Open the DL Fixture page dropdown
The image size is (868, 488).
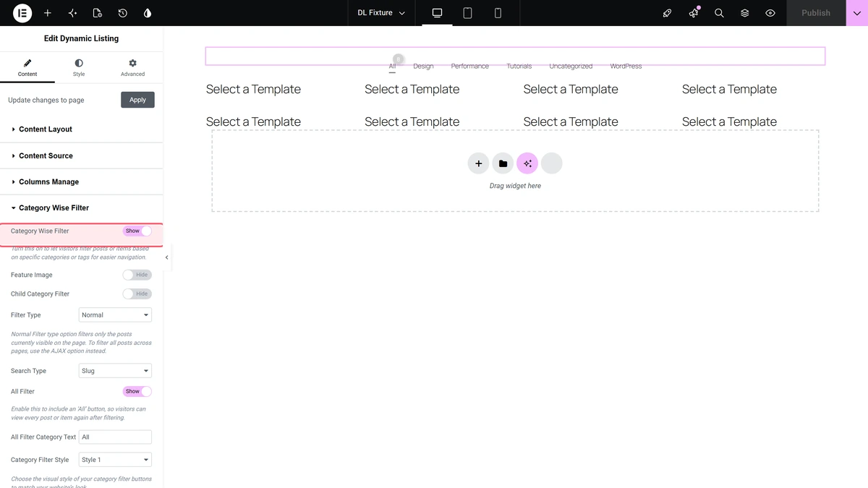click(381, 13)
